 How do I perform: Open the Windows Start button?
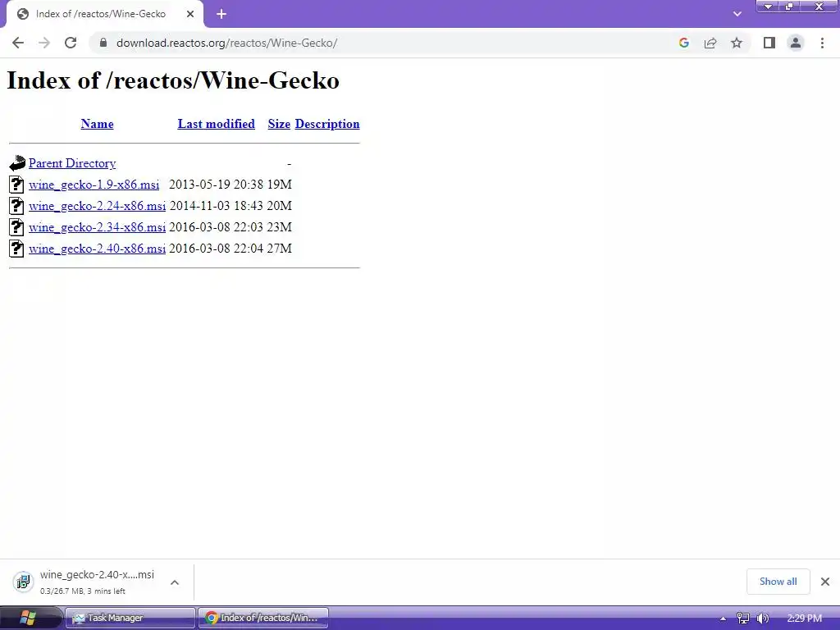click(x=27, y=619)
